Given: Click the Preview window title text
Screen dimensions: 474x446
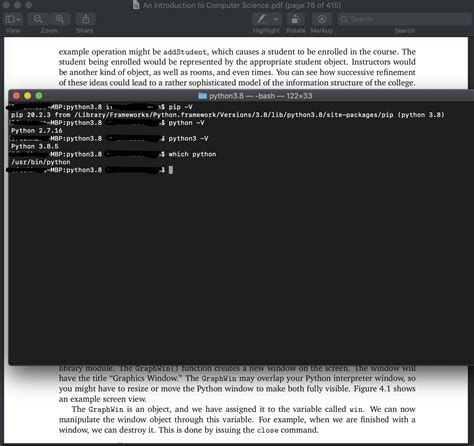Looking at the screenshot, I should point(242,5).
